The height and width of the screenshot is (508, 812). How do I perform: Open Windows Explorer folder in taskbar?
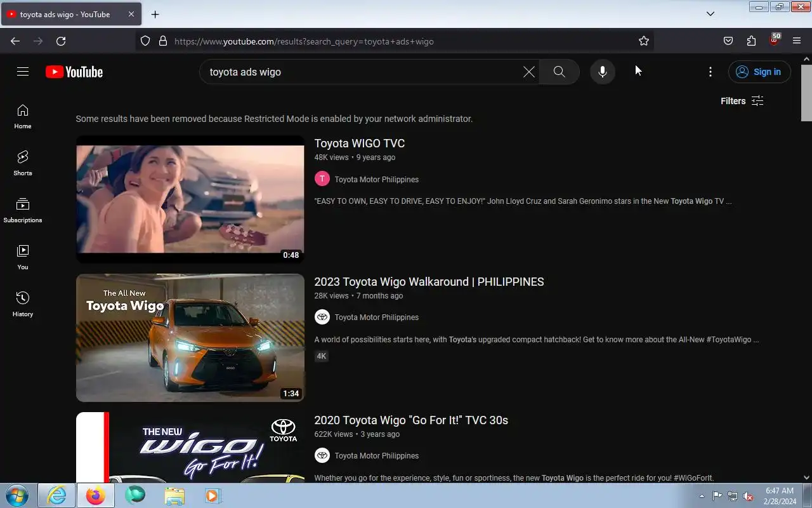(174, 495)
